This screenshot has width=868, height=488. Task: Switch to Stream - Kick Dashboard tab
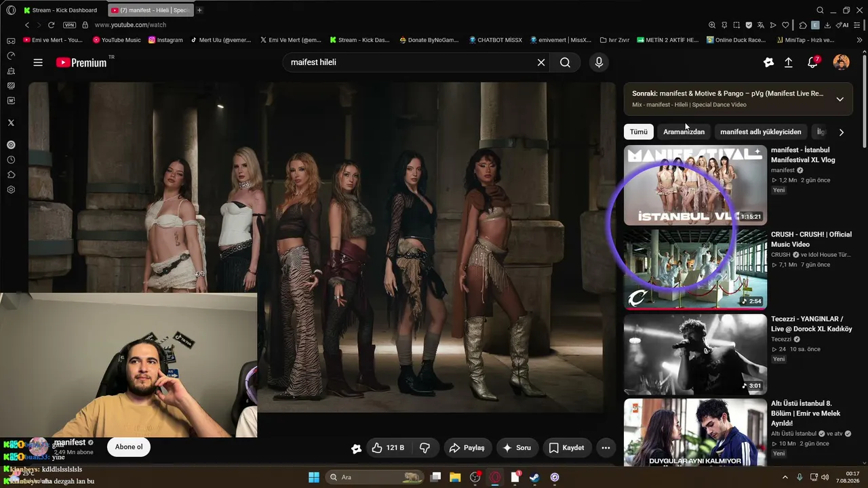point(62,10)
